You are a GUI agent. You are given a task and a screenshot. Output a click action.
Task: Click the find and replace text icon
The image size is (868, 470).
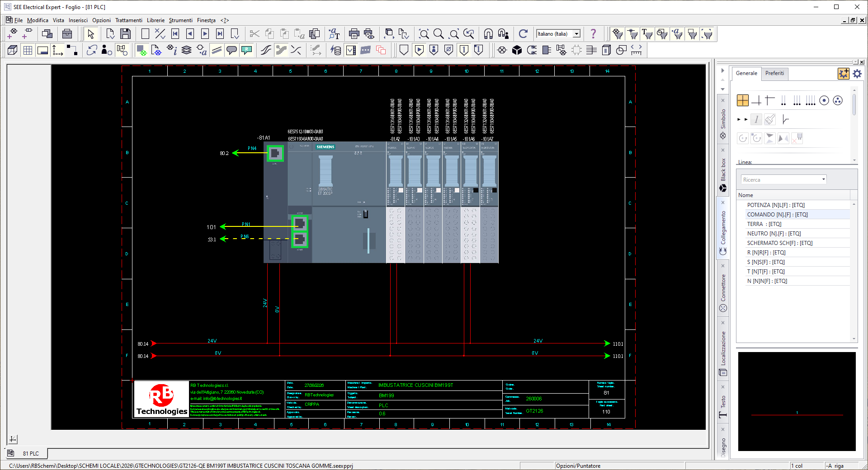click(334, 34)
